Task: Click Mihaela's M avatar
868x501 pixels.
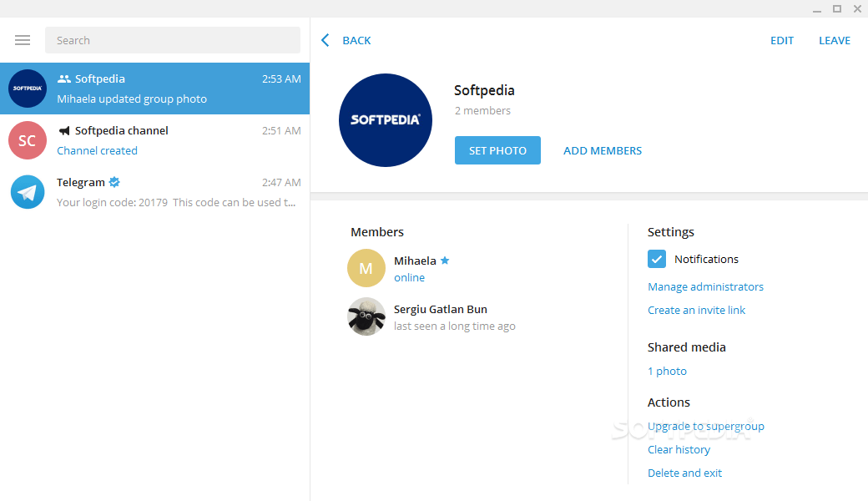Action: 366,268
